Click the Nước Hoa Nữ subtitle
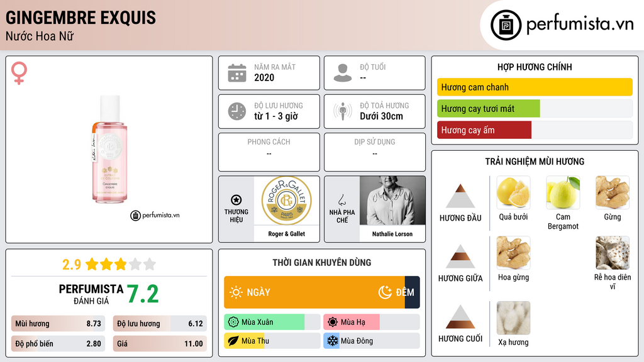The image size is (644, 362). (40, 36)
